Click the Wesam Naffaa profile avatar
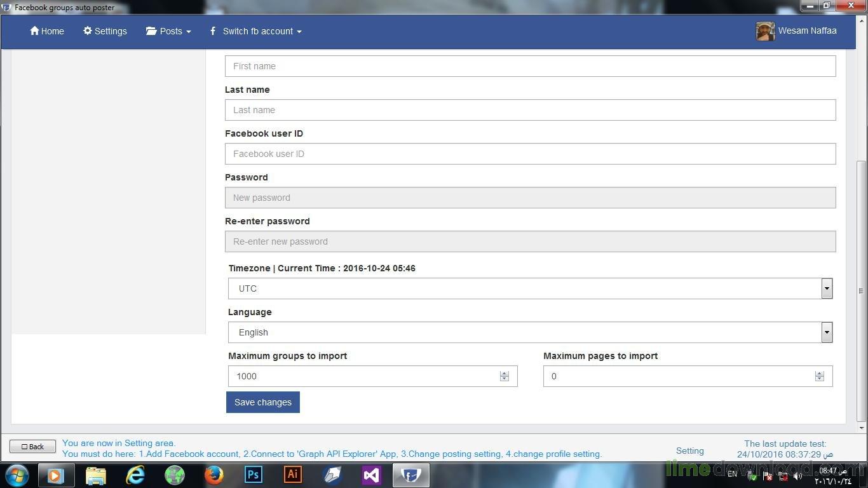868x488 pixels. pos(765,31)
